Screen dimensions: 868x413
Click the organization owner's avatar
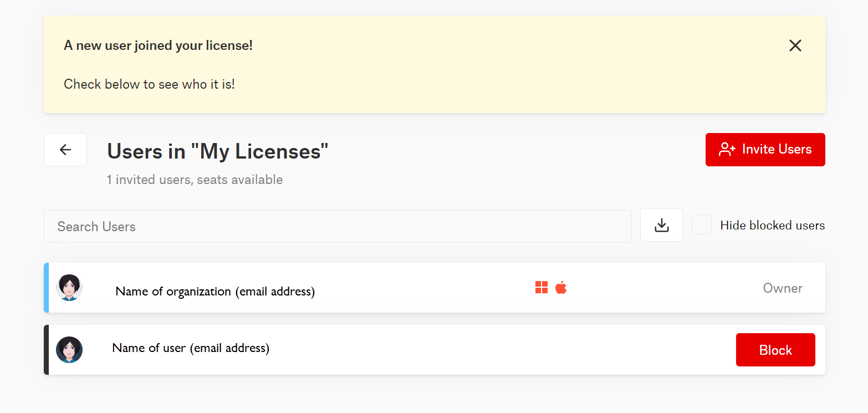click(69, 288)
